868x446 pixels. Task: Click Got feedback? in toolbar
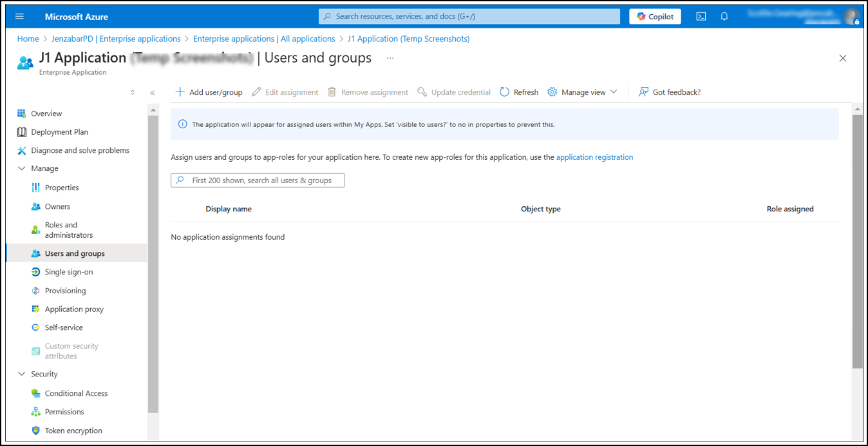670,92
